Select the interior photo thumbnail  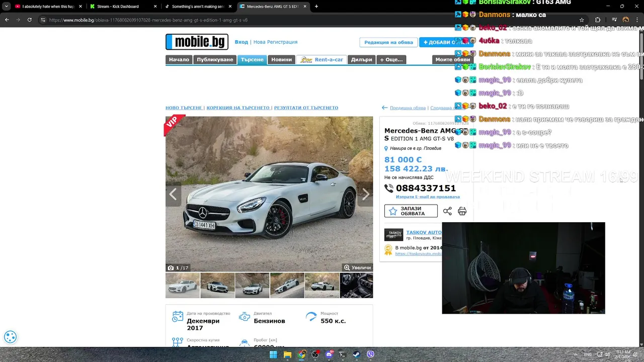tap(357, 286)
